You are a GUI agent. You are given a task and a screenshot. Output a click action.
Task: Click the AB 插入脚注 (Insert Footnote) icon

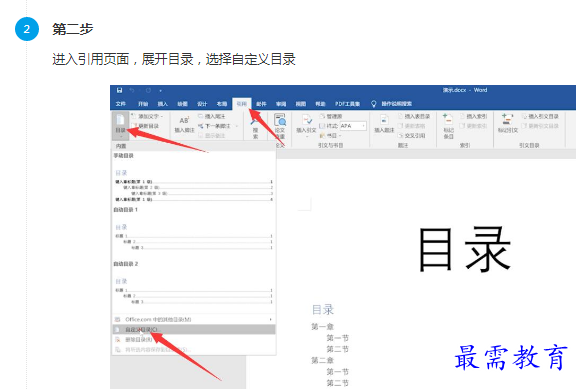click(x=184, y=120)
